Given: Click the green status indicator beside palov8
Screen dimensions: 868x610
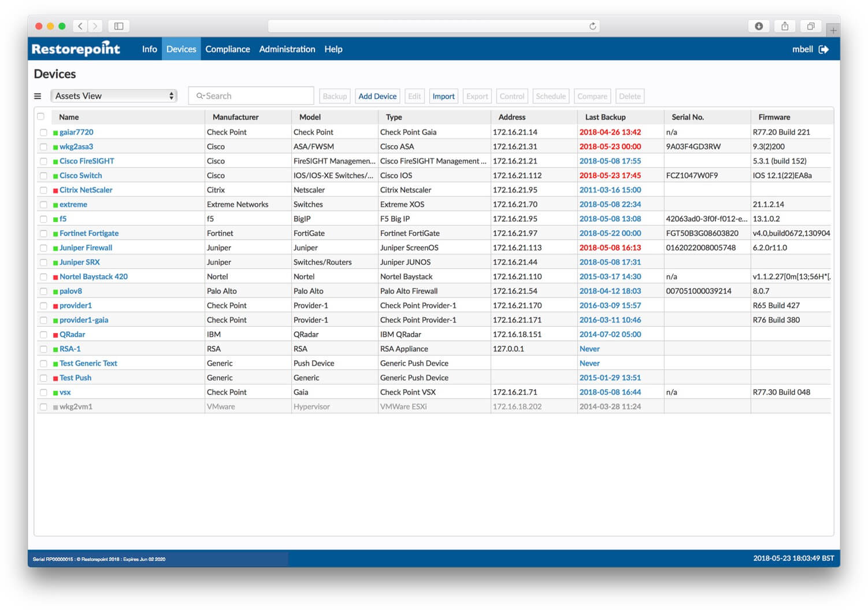Looking at the screenshot, I should [55, 291].
